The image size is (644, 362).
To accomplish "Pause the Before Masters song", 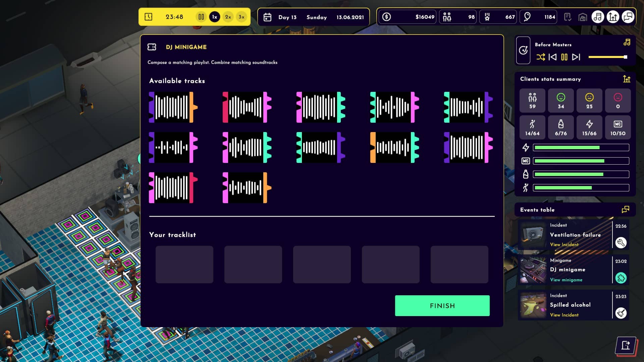I will 565,57.
